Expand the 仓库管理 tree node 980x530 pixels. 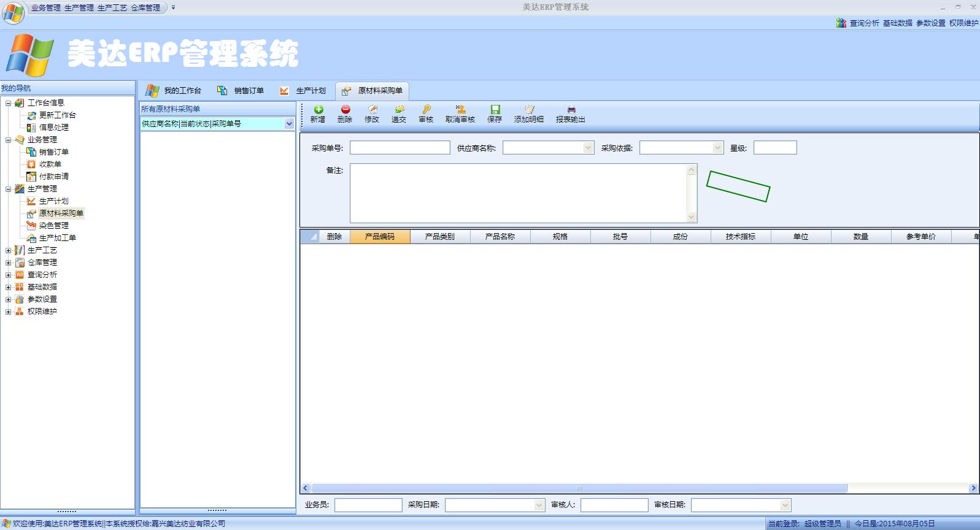[8, 263]
